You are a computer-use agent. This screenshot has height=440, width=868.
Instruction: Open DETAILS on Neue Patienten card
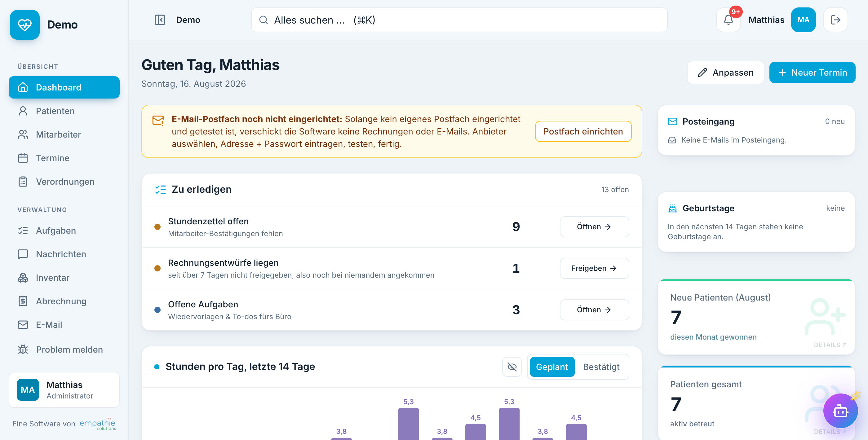coord(830,345)
